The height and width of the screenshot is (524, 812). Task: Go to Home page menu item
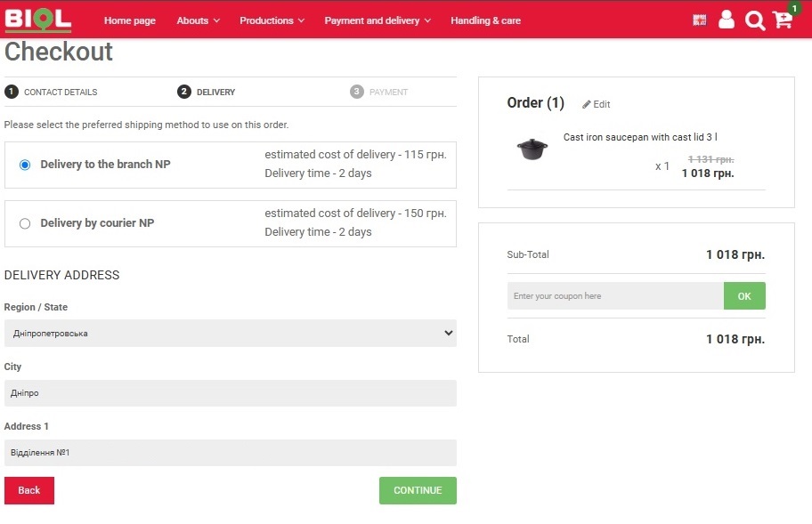click(130, 20)
